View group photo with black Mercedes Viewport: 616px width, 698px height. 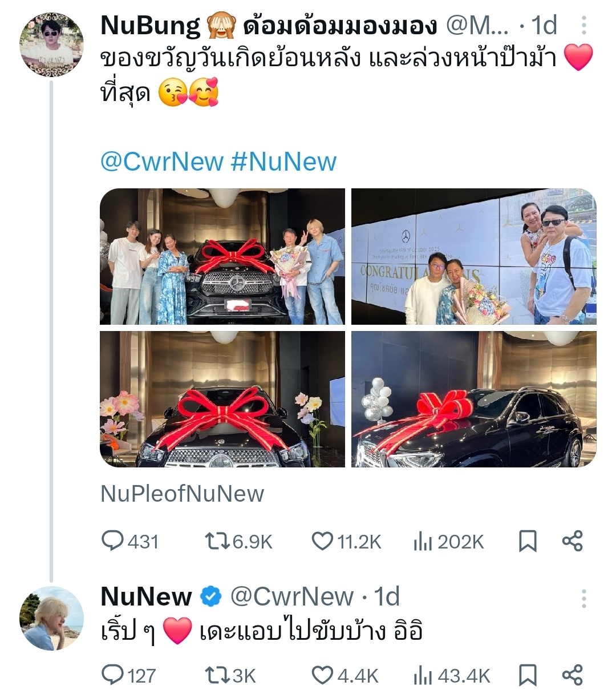(222, 256)
